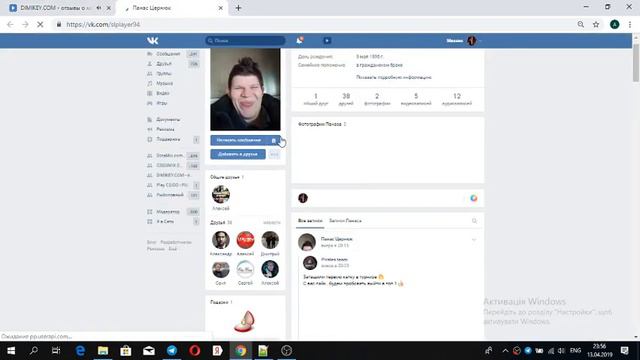Switch to the user's own posts tab
Viewport: 640px width, 360px height.
pos(345,221)
